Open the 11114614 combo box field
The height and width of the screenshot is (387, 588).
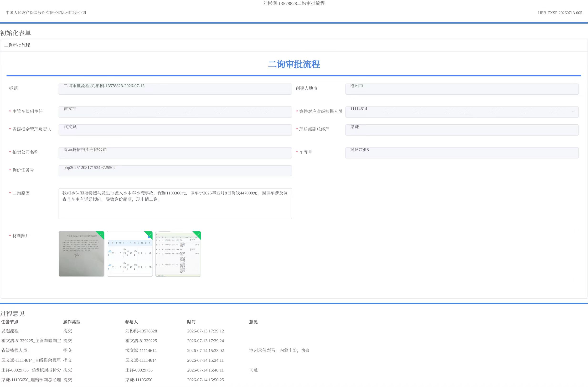(462, 112)
